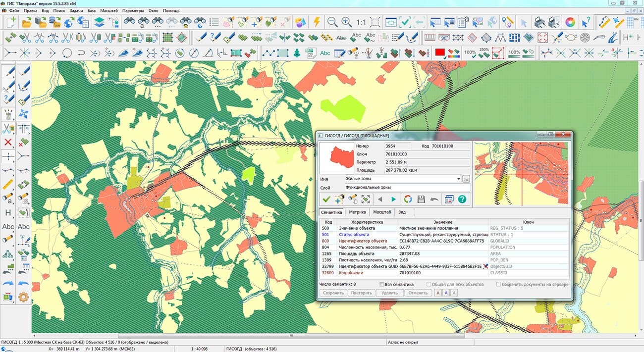Enable the 'Вся семантика' checkbox
644x352 pixels.
click(x=382, y=285)
